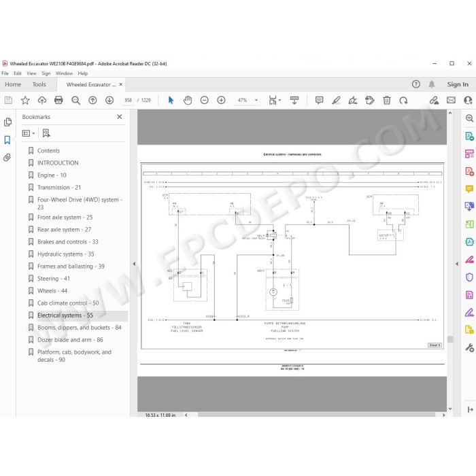Click the delete trash can icon

point(387,100)
